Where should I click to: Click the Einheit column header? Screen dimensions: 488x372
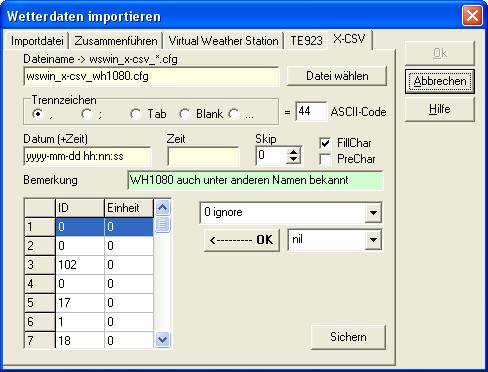point(129,208)
